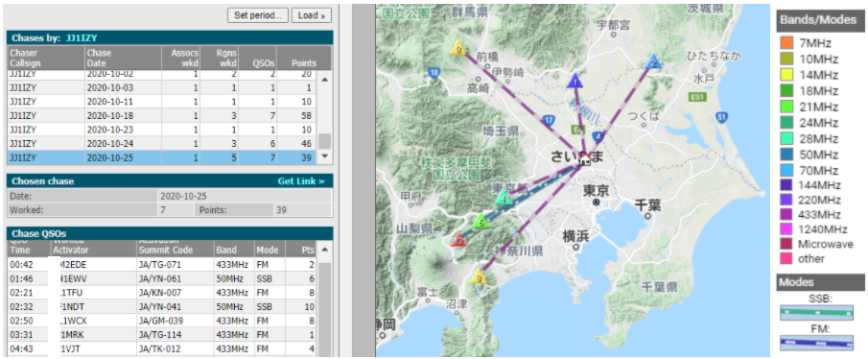Click the up arrow in the Chase QSOs scrollbar
Screen dimensions: 868x359
pyautogui.click(x=325, y=248)
